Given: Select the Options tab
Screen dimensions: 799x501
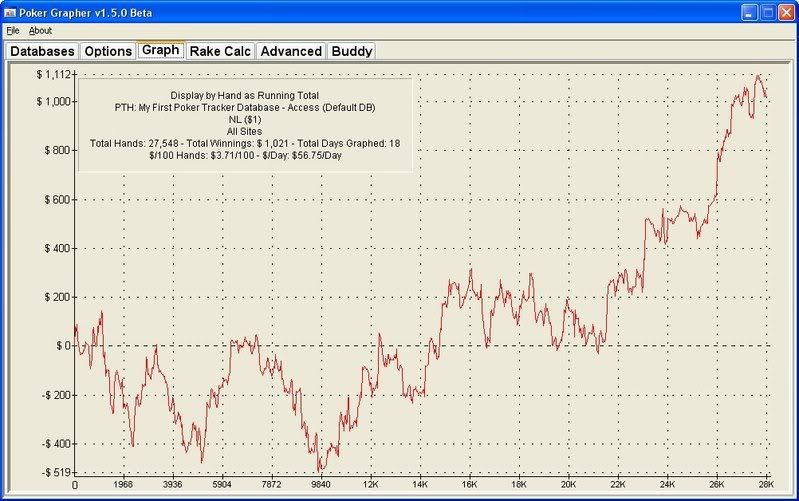Looking at the screenshot, I should click(108, 51).
